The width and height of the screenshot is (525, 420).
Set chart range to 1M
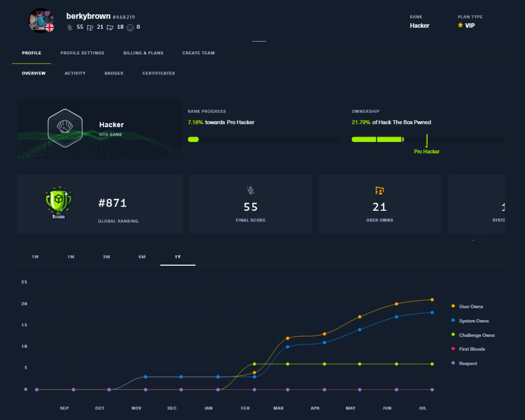click(x=71, y=256)
